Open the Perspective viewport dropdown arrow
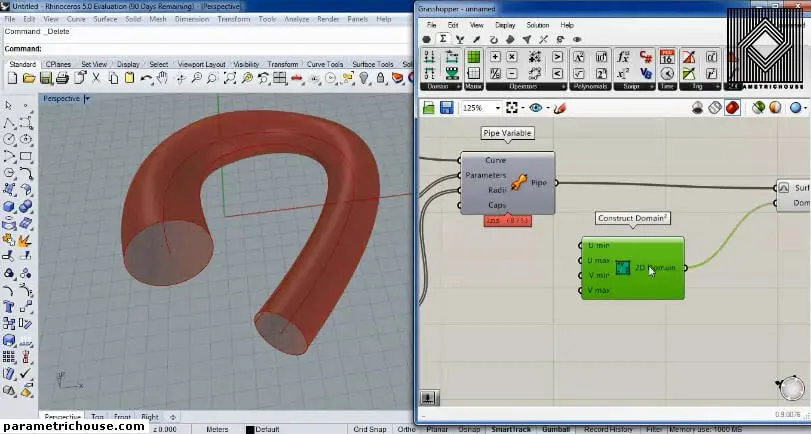The height and width of the screenshot is (434, 811). pyautogui.click(x=87, y=99)
